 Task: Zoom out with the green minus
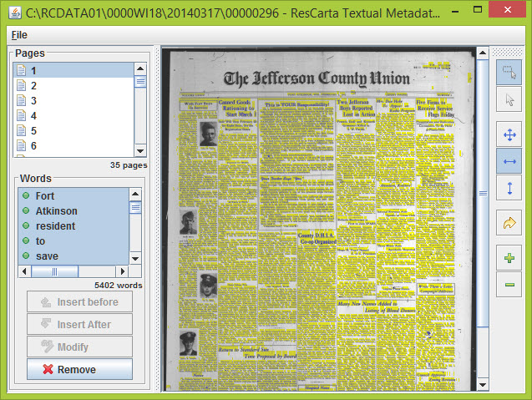(x=509, y=285)
